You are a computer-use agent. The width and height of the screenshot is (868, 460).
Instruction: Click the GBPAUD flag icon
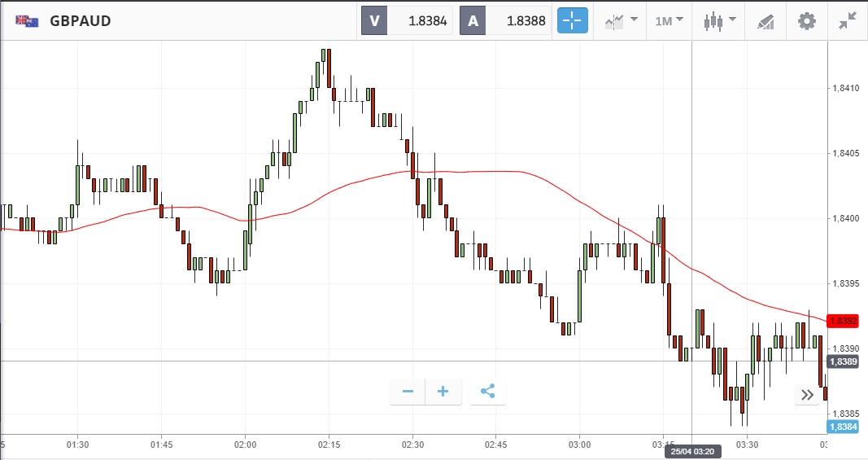point(27,21)
